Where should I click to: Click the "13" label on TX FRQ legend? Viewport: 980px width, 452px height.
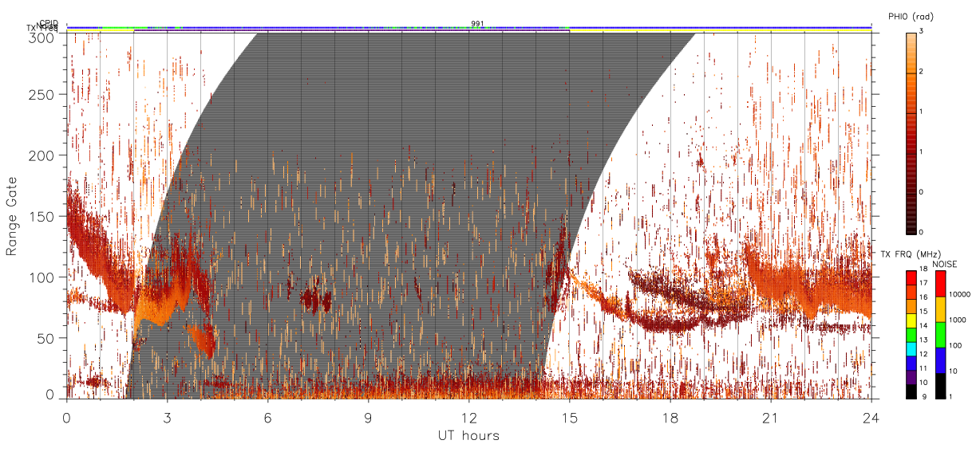[x=923, y=340]
